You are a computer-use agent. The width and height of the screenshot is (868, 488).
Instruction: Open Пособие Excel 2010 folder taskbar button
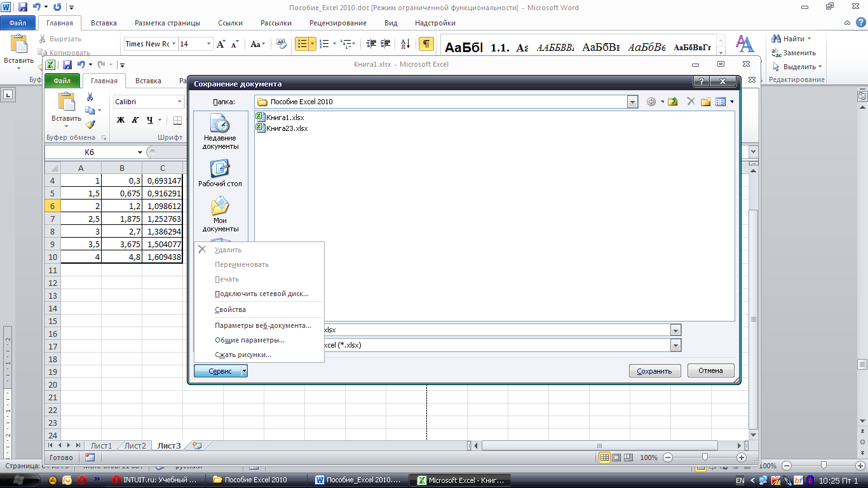click(x=257, y=480)
